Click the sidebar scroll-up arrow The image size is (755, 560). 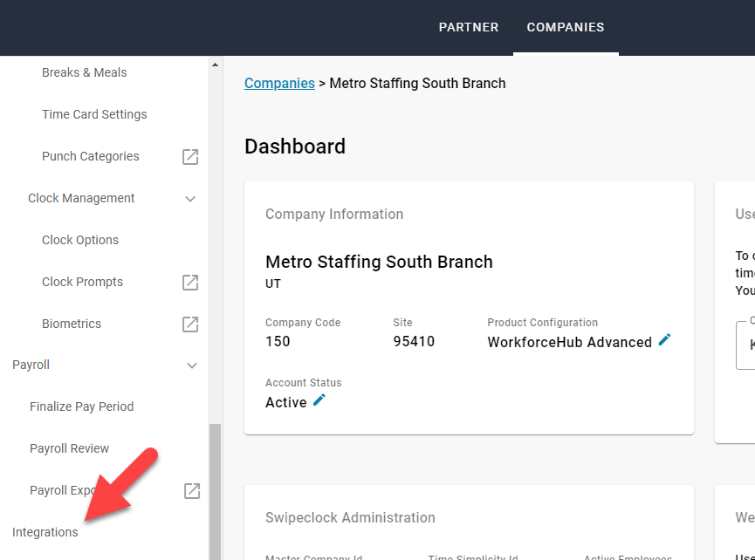click(214, 62)
